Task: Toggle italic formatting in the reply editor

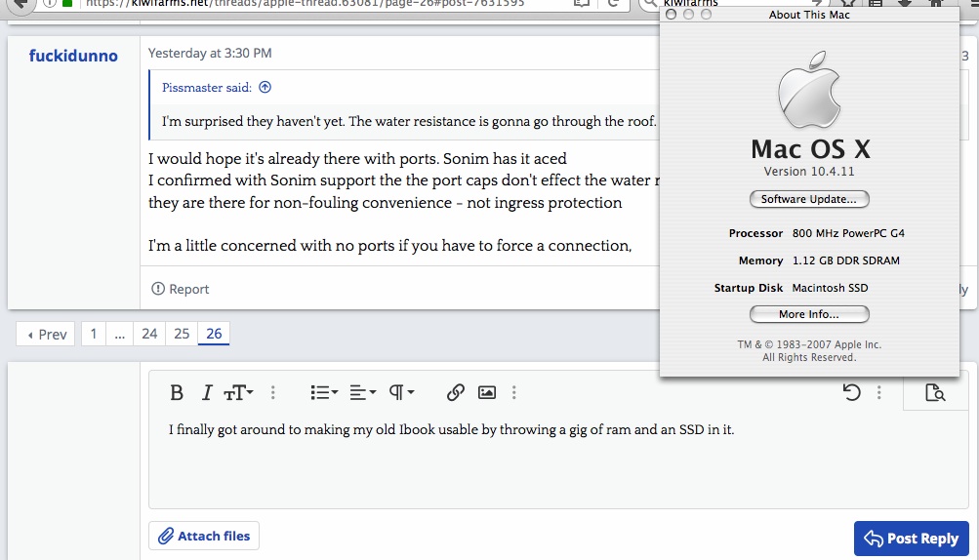Action: 207,393
